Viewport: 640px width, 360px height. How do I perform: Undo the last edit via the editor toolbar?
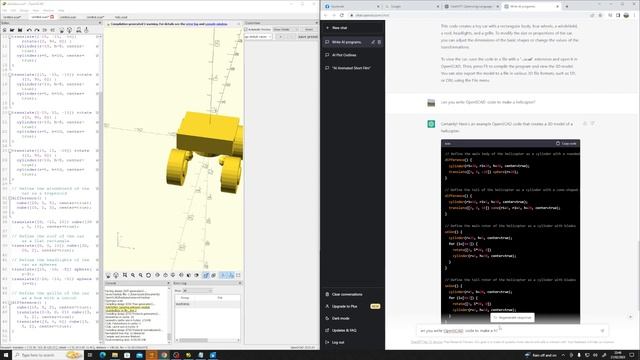click(x=29, y=30)
